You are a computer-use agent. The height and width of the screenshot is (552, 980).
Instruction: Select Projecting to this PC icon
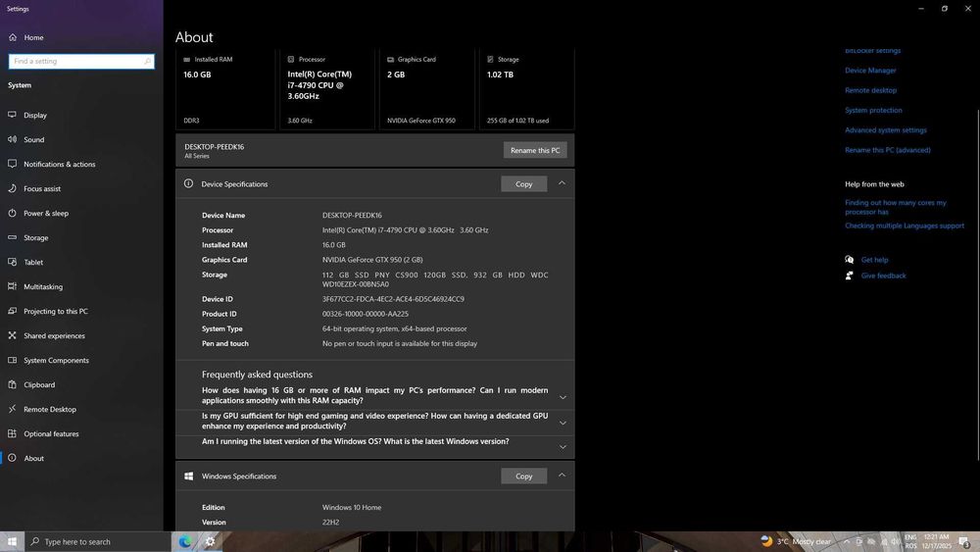coord(12,311)
